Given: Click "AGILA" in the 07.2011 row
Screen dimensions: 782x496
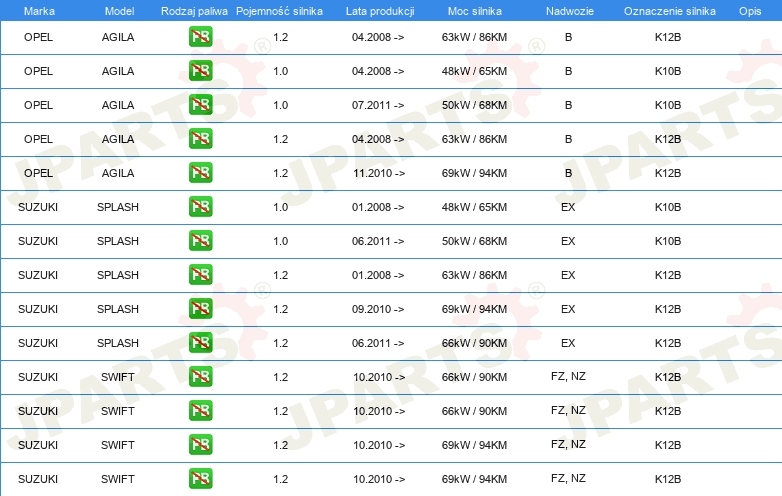Looking at the screenshot, I should [118, 105].
